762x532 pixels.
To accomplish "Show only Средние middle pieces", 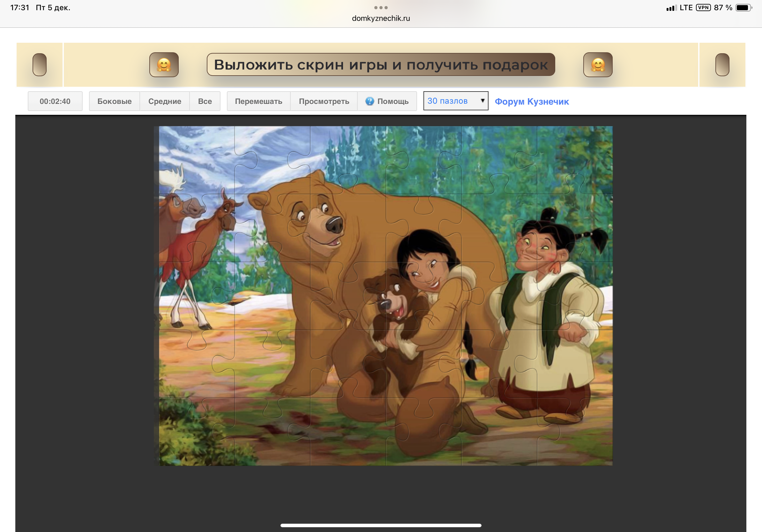I will [165, 101].
